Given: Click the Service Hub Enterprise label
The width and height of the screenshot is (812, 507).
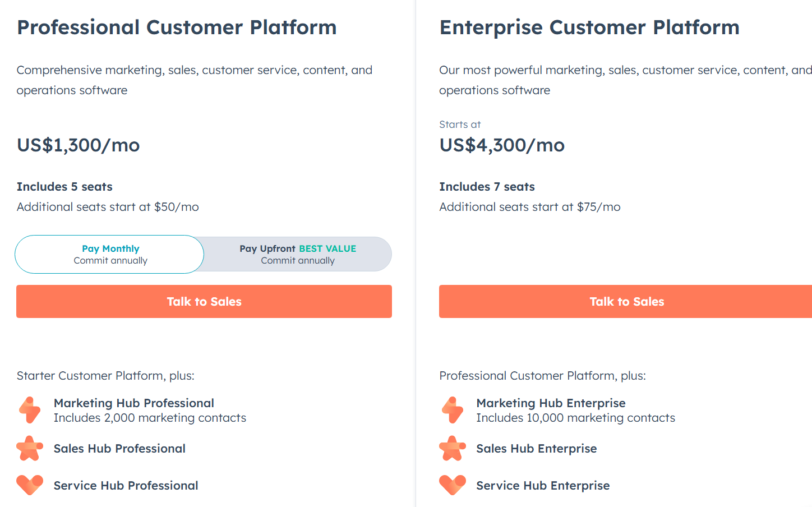Looking at the screenshot, I should coord(543,486).
